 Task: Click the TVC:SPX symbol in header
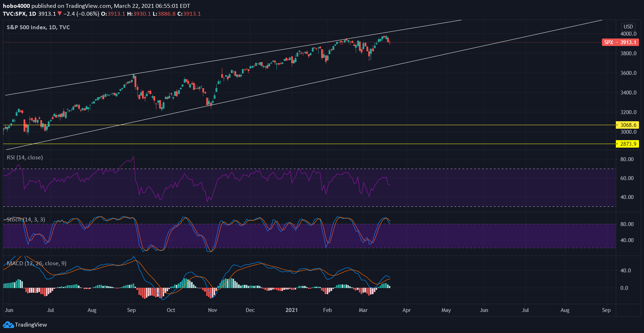[x=14, y=14]
